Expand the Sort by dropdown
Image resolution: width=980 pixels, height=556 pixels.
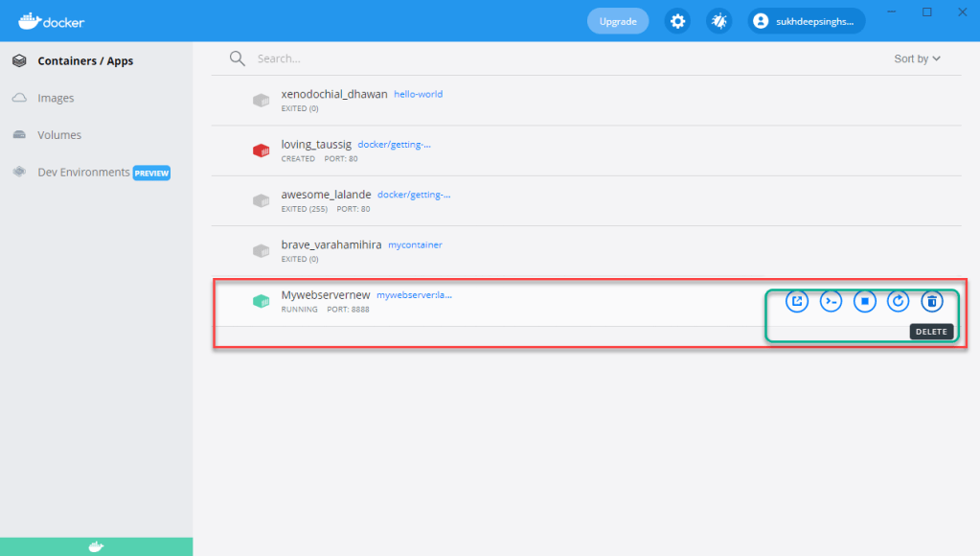917,58
